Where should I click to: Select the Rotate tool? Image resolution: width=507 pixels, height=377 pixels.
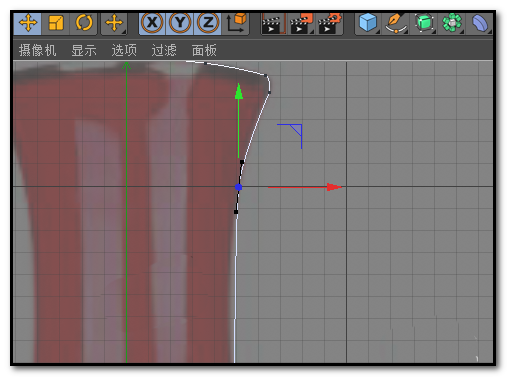coord(84,23)
